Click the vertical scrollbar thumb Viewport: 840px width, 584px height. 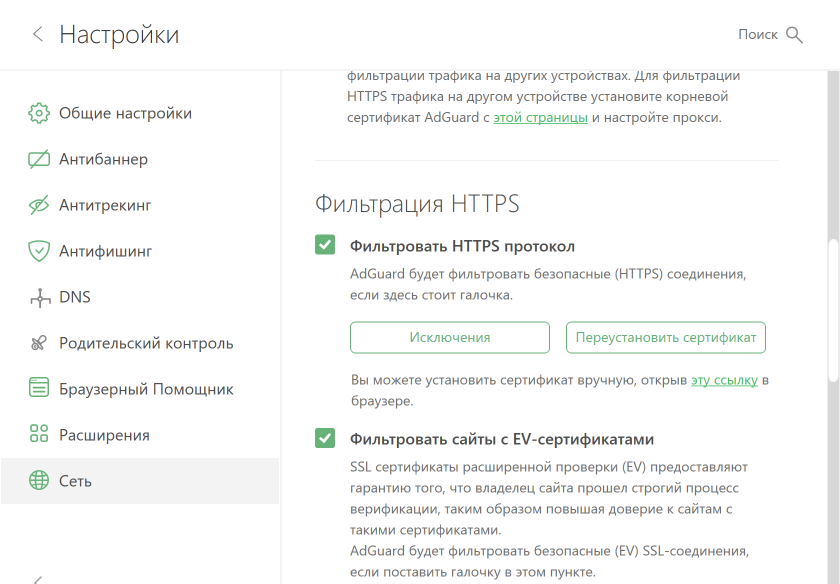pyautogui.click(x=833, y=311)
